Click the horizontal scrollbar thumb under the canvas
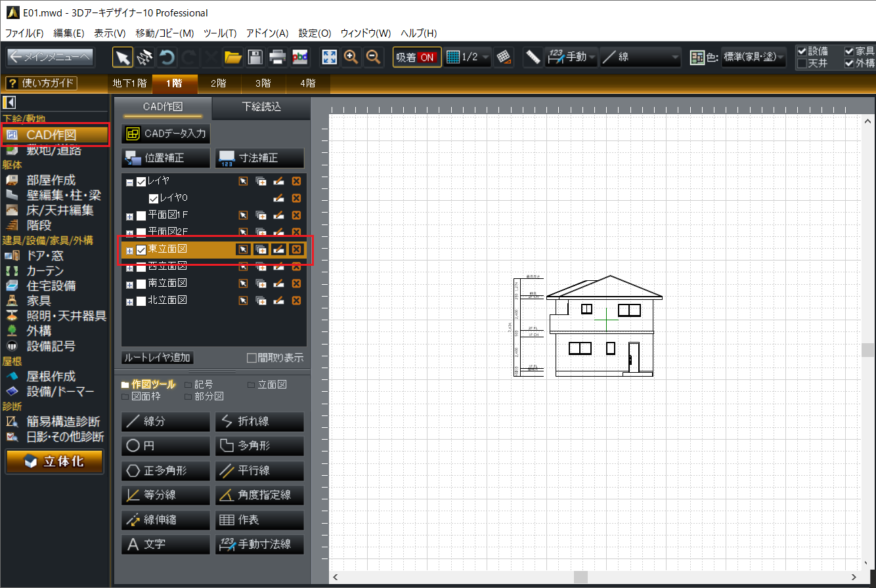This screenshot has width=876, height=588. point(580,577)
